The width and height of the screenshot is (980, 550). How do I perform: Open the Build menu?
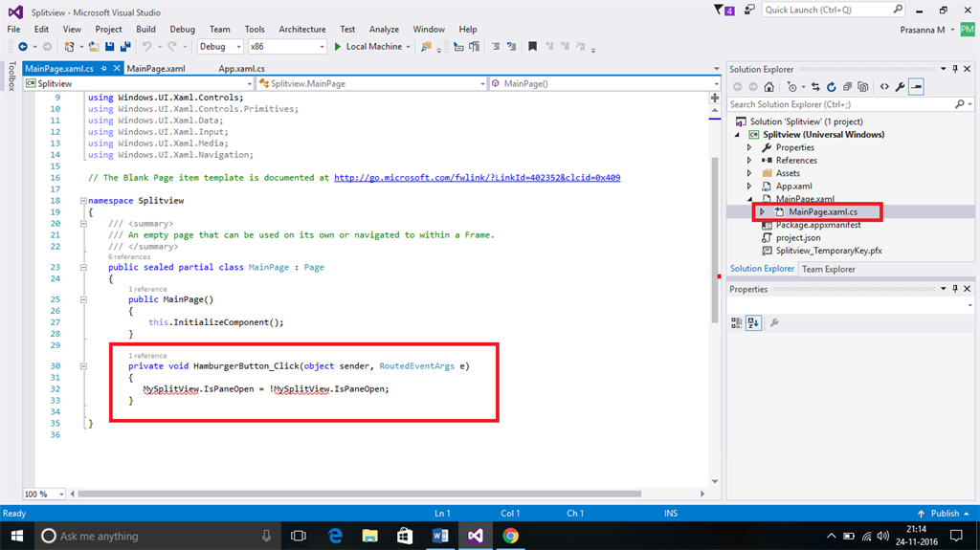click(145, 30)
